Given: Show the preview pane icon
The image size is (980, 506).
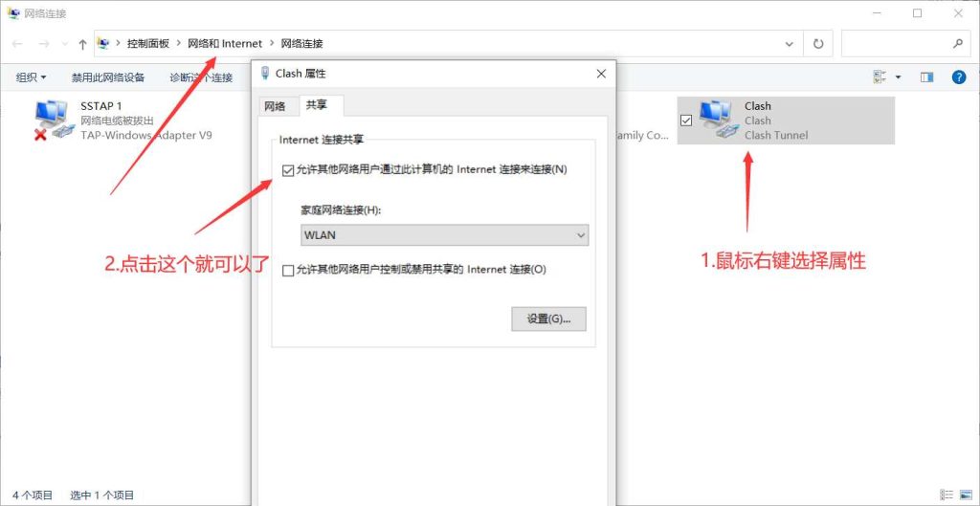Looking at the screenshot, I should coord(926,77).
